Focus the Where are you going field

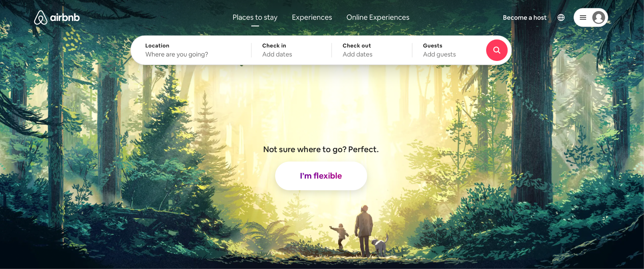pyautogui.click(x=192, y=50)
